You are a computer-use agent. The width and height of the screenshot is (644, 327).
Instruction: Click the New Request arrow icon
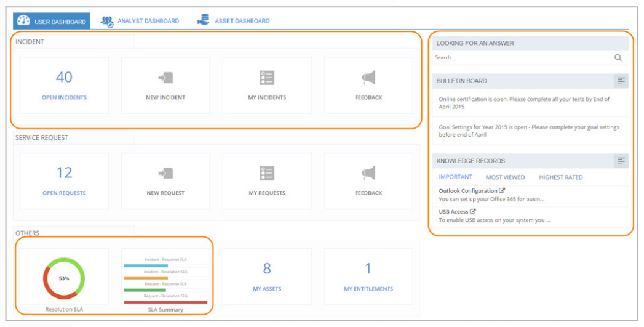click(165, 173)
